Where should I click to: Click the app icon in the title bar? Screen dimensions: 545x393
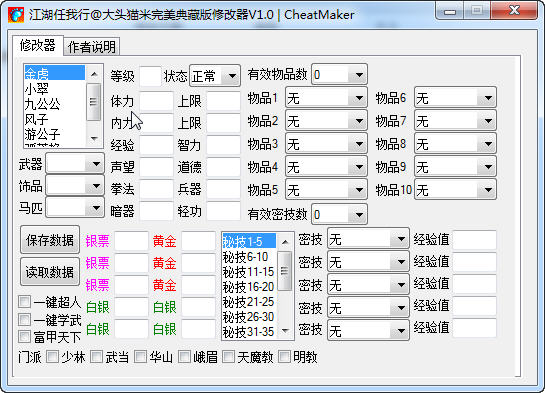[16, 15]
